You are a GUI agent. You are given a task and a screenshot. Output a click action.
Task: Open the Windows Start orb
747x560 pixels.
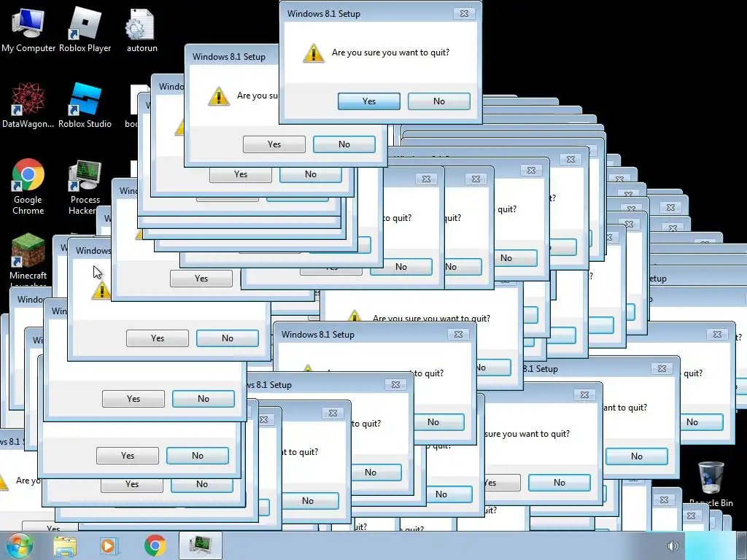pos(19,545)
